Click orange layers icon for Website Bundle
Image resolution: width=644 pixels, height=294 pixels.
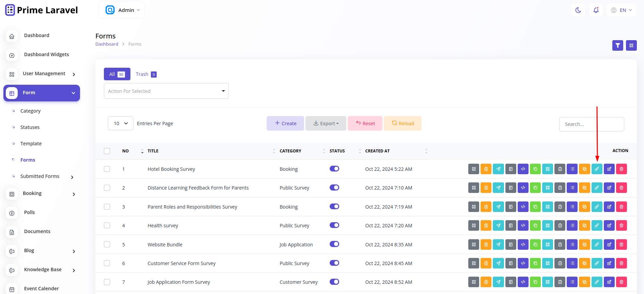click(584, 245)
